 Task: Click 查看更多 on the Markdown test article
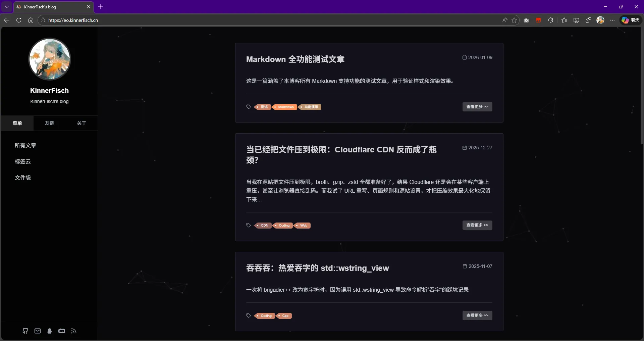(x=477, y=106)
